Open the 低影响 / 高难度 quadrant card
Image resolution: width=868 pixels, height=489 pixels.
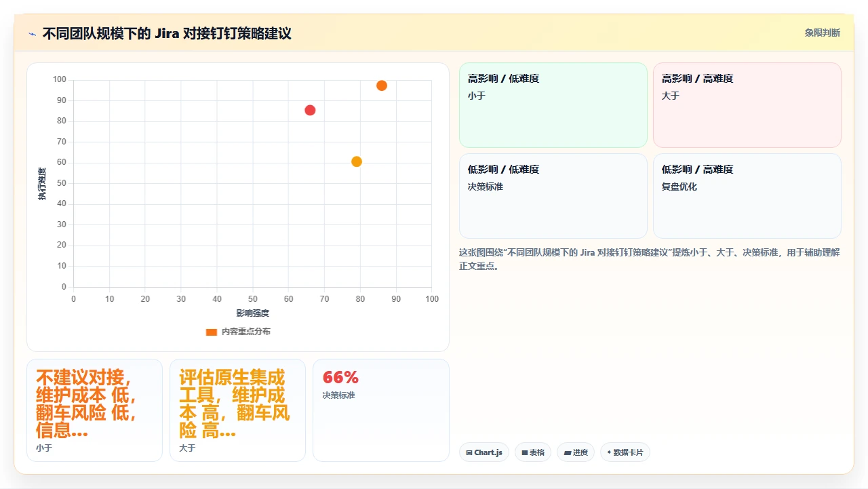tap(747, 196)
